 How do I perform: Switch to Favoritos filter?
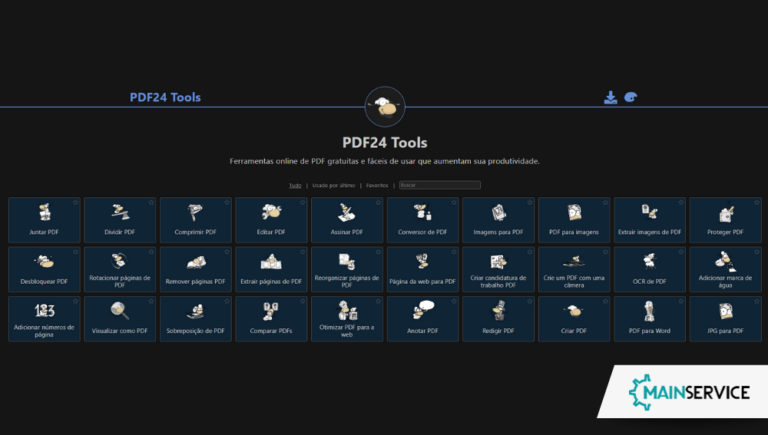[377, 185]
